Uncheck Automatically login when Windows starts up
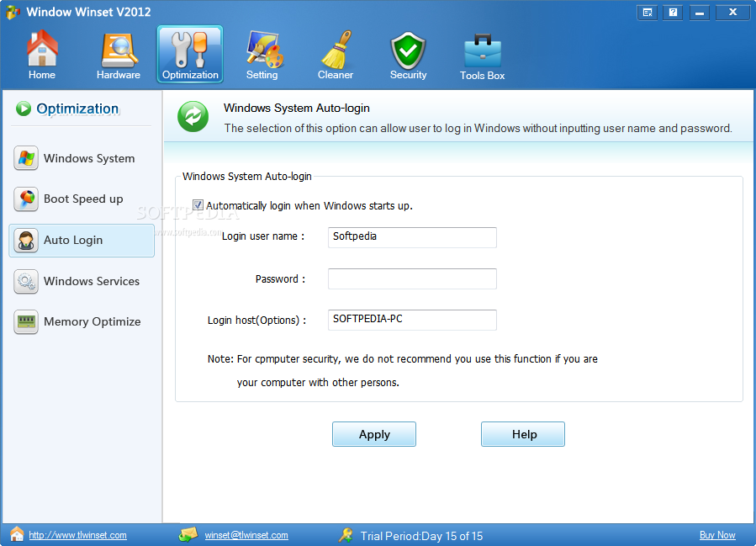The image size is (756, 546). pos(198,205)
